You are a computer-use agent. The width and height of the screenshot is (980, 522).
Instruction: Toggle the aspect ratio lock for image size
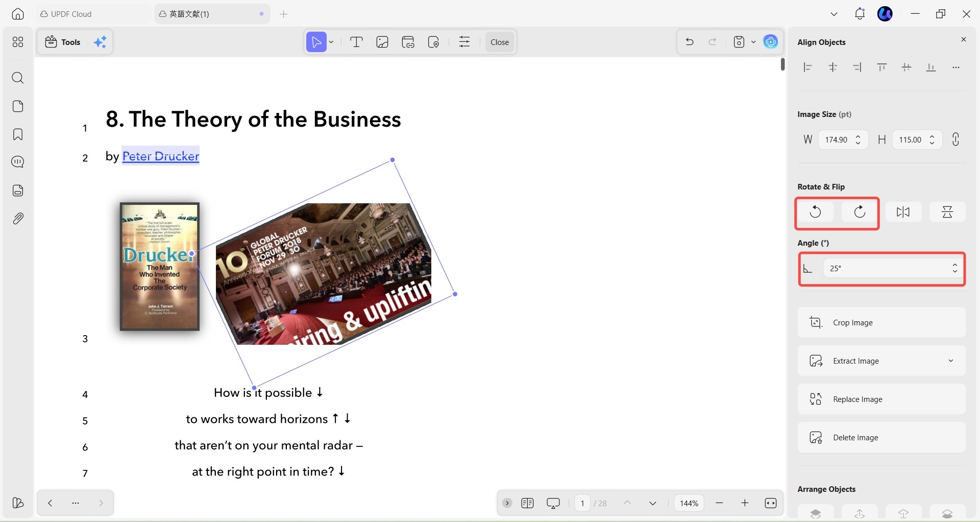[x=955, y=139]
